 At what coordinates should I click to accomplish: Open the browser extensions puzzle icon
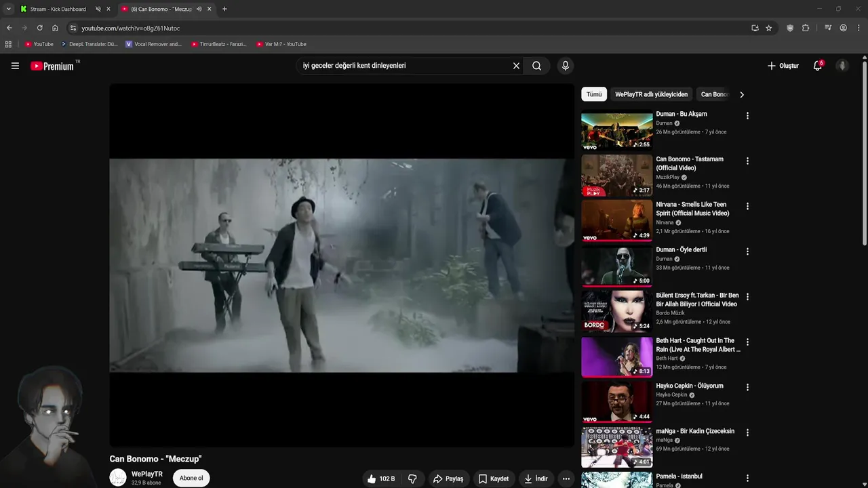tap(806, 28)
